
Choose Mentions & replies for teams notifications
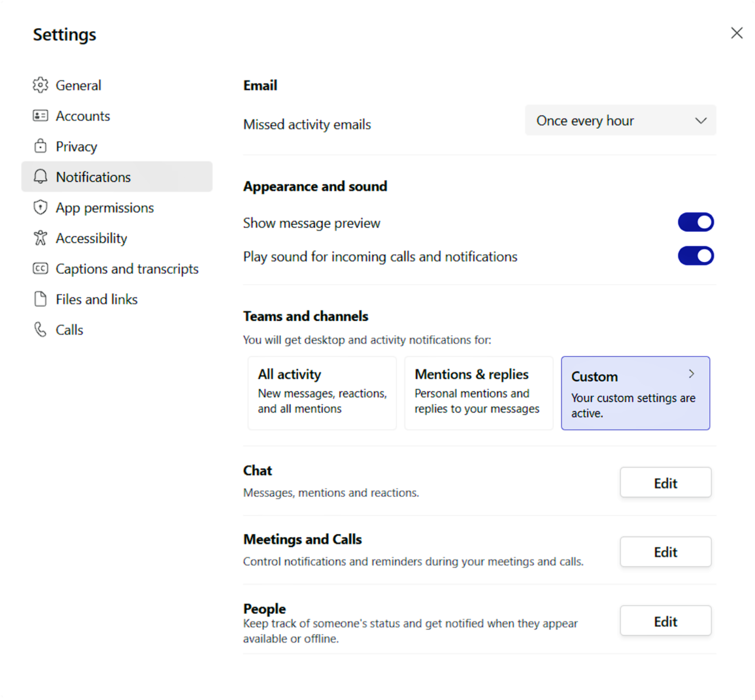[478, 392]
